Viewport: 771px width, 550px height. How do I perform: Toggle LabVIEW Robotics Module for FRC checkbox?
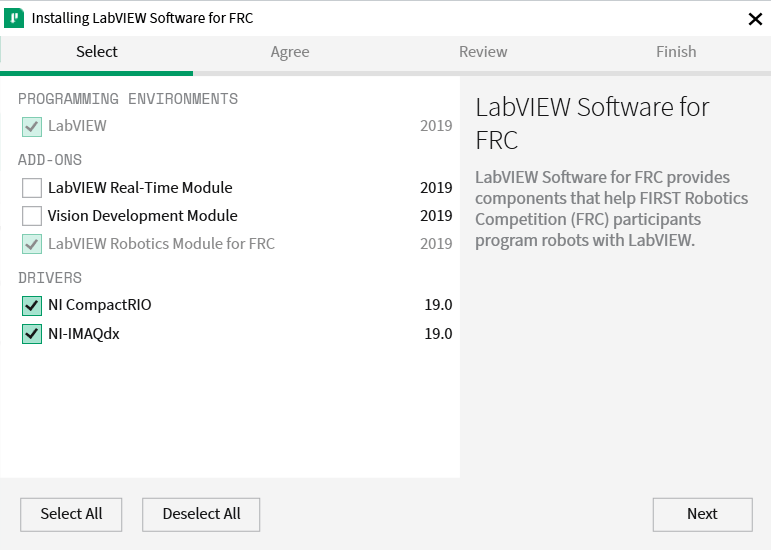[x=32, y=244]
